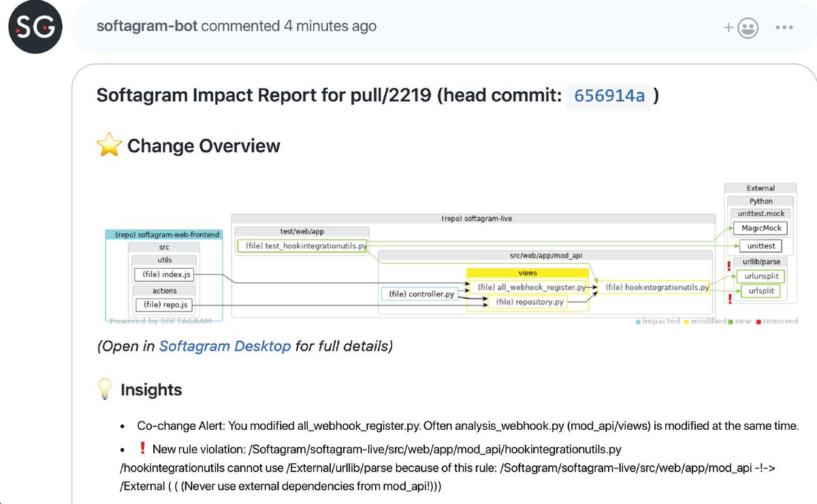Click the new legend color entry
The height and width of the screenshot is (504, 817).
coord(739,321)
